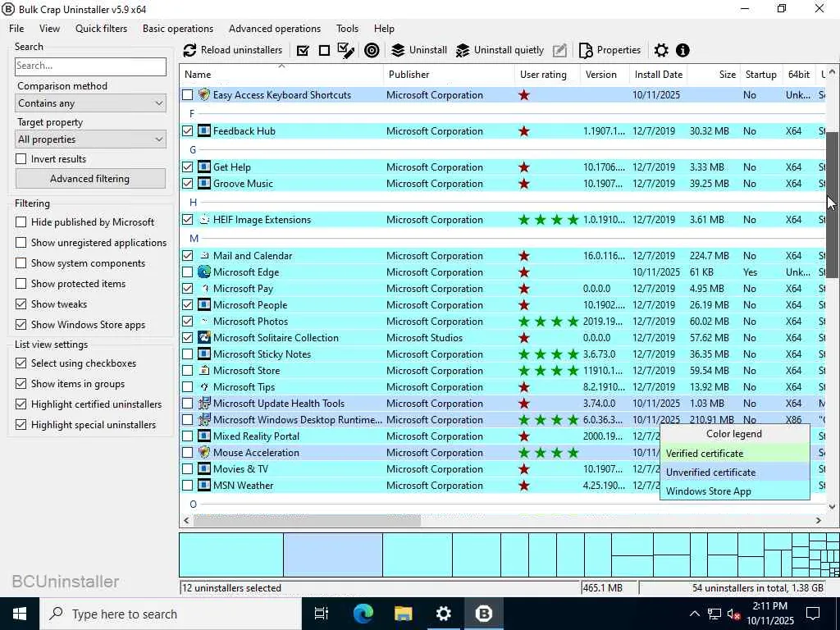
Task: Click the Microsoft Solitaire Collection icon
Action: tap(204, 337)
